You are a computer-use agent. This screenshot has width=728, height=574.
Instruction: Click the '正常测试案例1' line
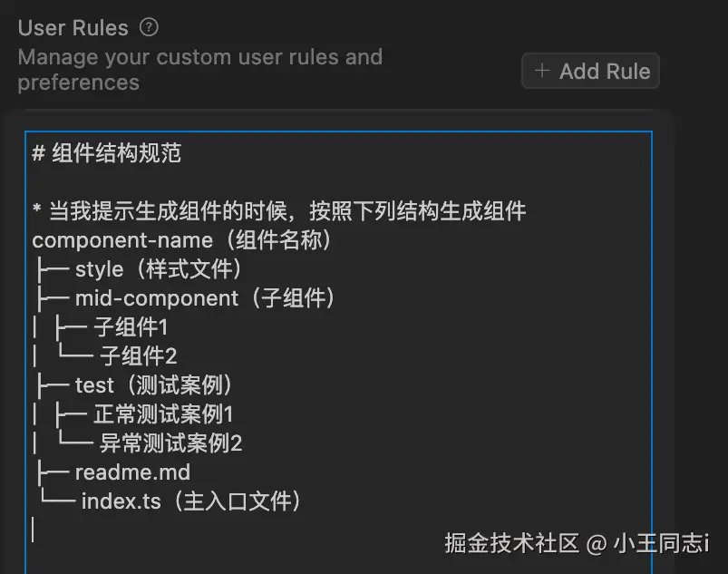163,414
